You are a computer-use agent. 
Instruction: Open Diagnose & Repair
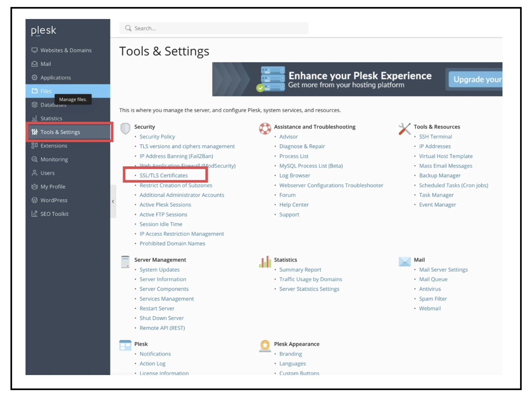(302, 146)
